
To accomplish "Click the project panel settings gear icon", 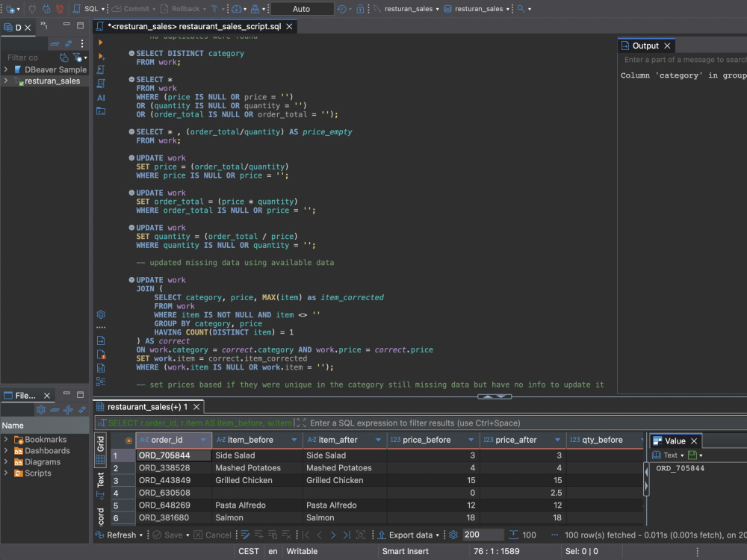I will point(41,410).
